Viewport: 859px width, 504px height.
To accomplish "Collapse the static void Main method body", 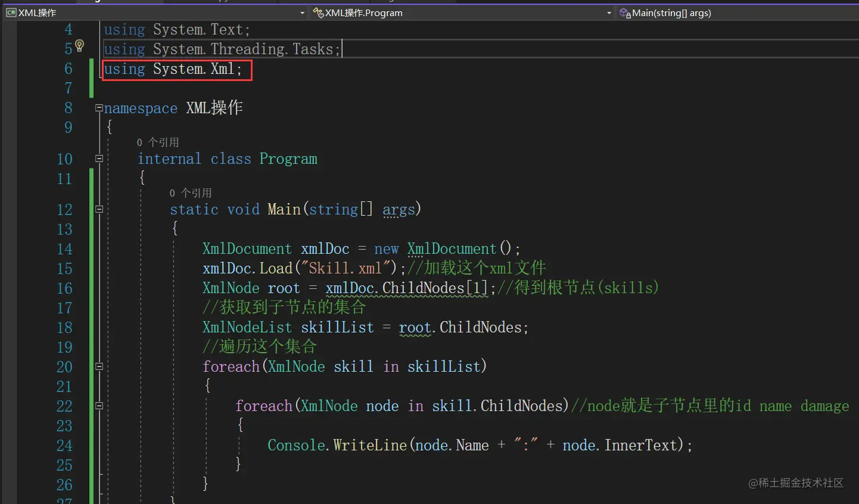I will tap(99, 209).
